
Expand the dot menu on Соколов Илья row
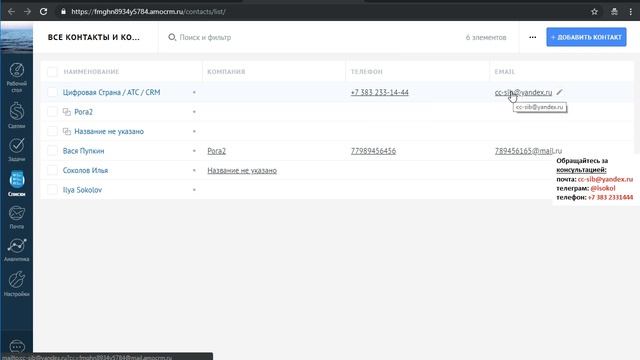pos(194,170)
